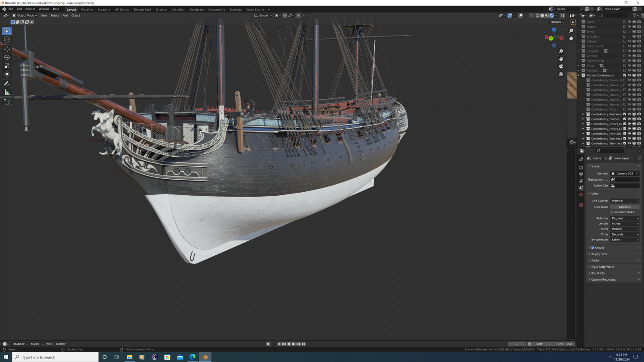Open the Render properties tab
The width and height of the screenshot is (644, 362).
click(581, 168)
